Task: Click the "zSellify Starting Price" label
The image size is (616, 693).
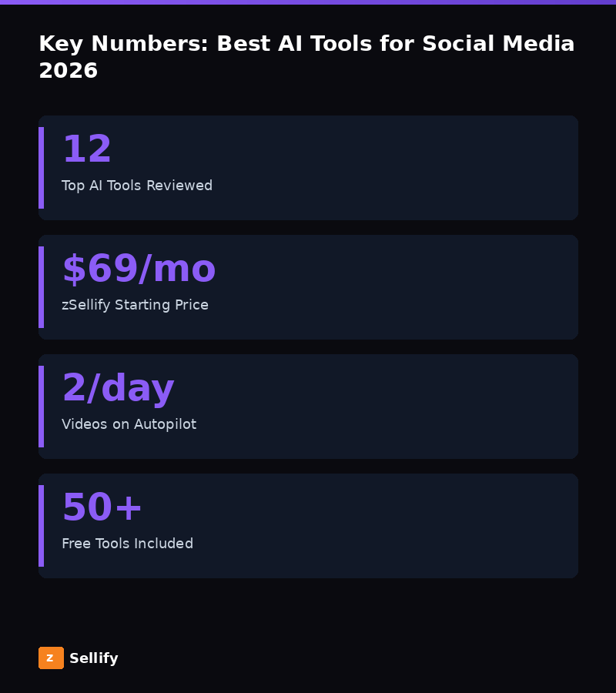Action: (135, 305)
